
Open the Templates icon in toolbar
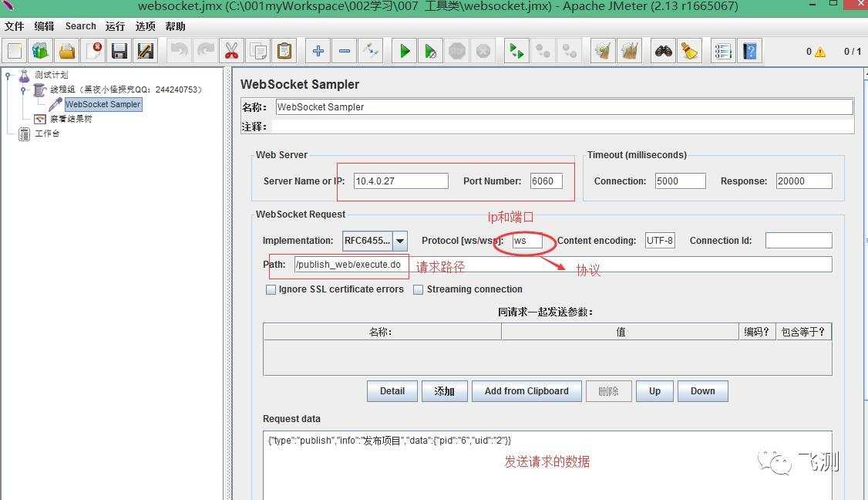click(40, 52)
